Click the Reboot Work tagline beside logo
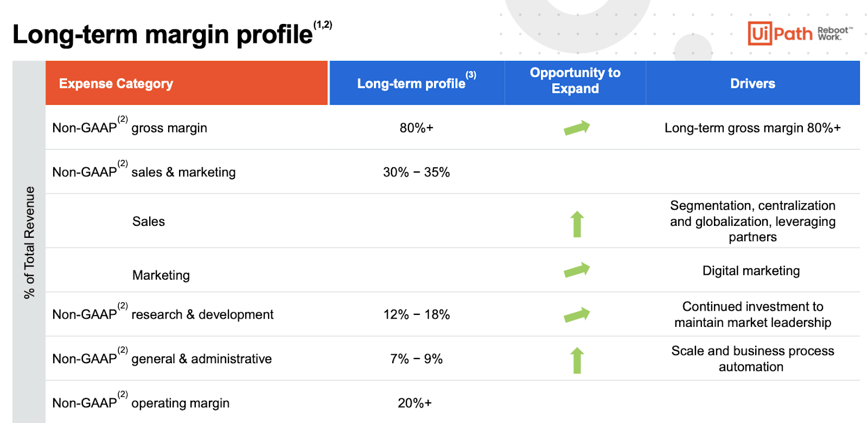 click(x=834, y=34)
